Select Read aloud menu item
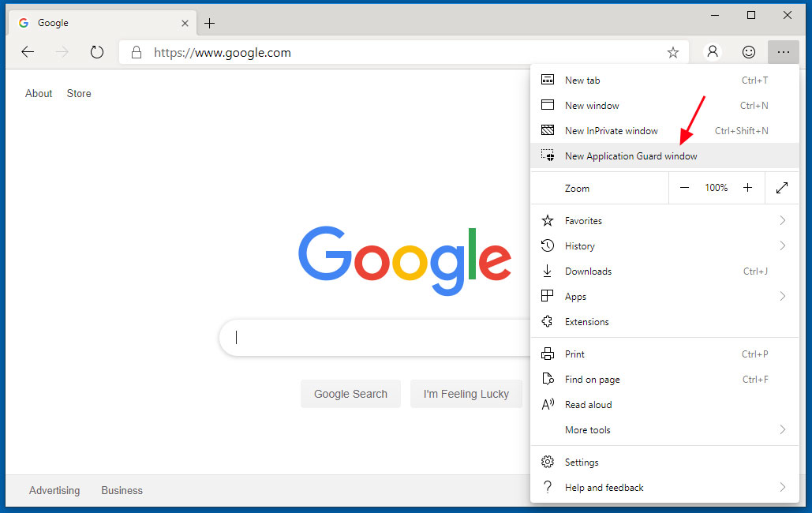 coord(665,404)
